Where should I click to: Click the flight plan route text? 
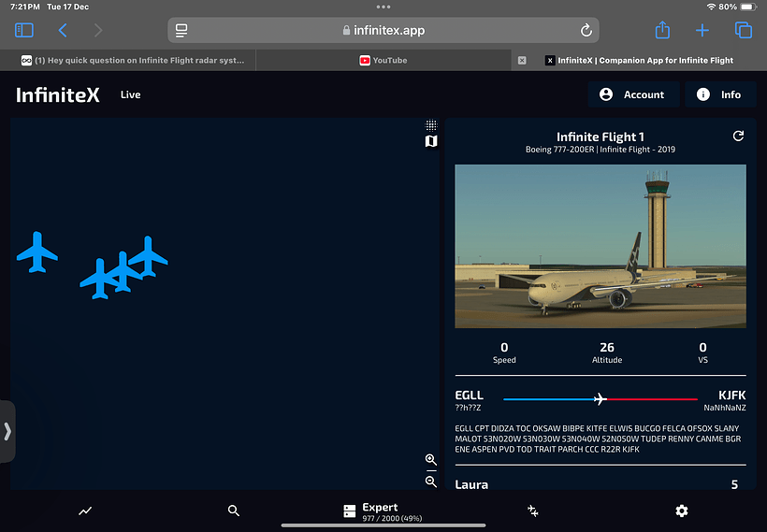coord(598,439)
